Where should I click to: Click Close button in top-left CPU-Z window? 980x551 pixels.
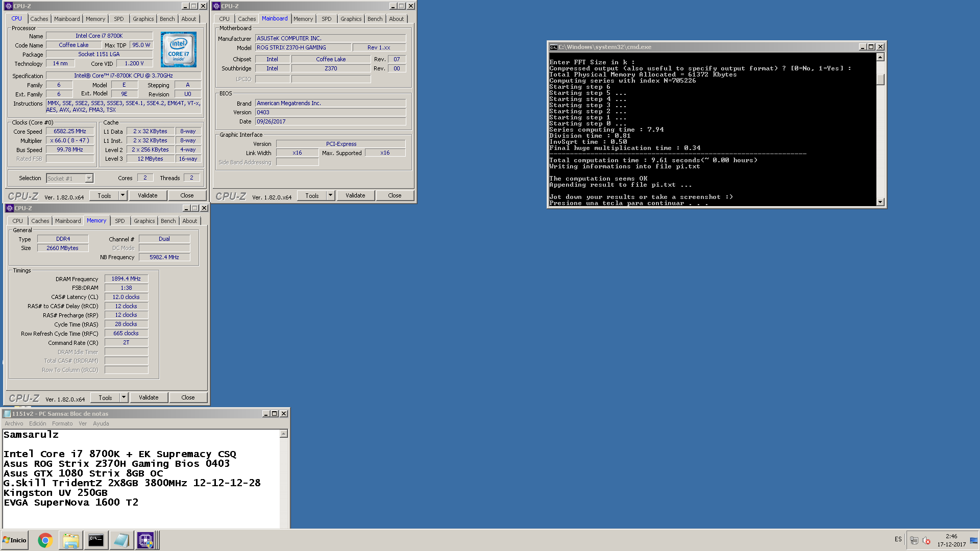pos(187,195)
